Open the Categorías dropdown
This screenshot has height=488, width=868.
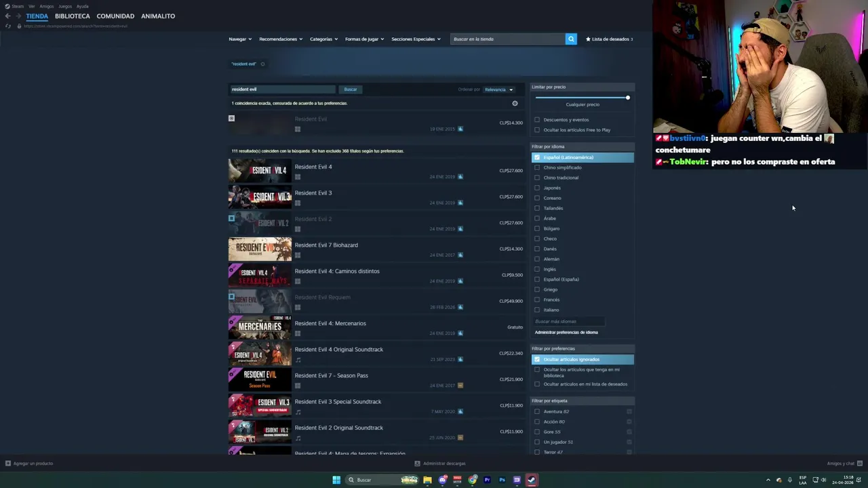[x=323, y=39]
